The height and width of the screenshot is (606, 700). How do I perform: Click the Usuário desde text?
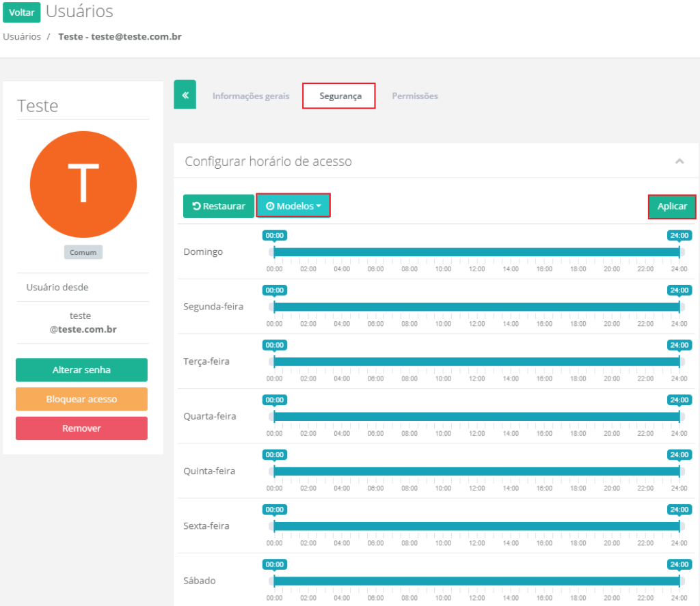click(x=57, y=288)
